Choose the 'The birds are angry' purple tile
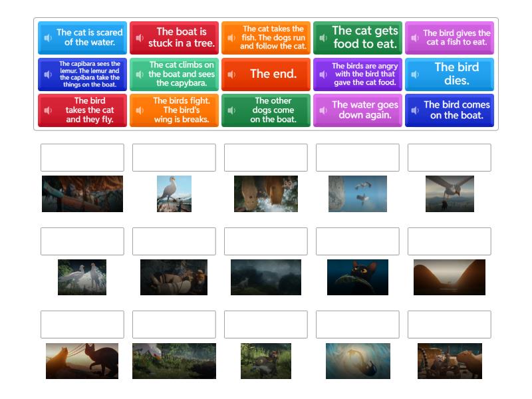This screenshot has height=399, width=532. click(364, 74)
